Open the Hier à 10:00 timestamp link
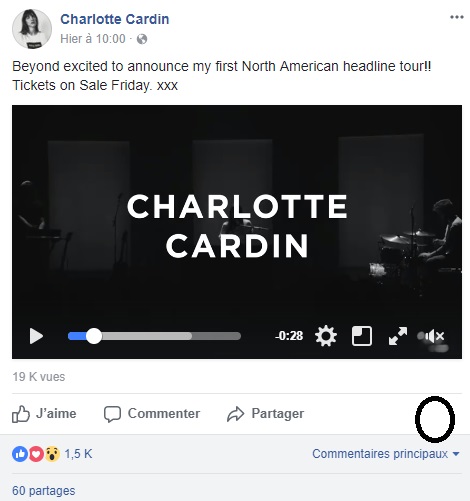The height and width of the screenshot is (501, 470). 93,39
